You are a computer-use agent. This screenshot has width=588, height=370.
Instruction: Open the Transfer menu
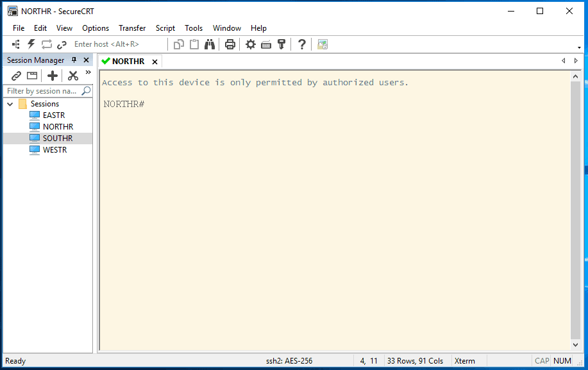132,28
